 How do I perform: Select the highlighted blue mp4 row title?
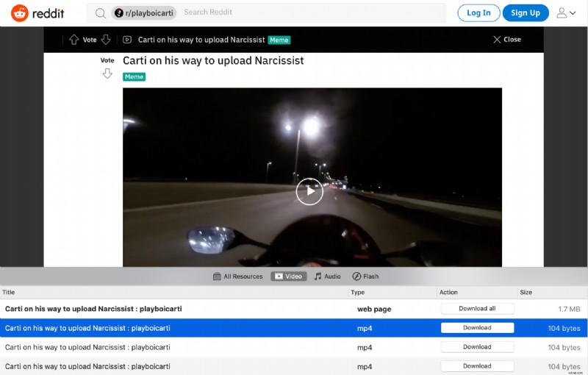coord(87,328)
